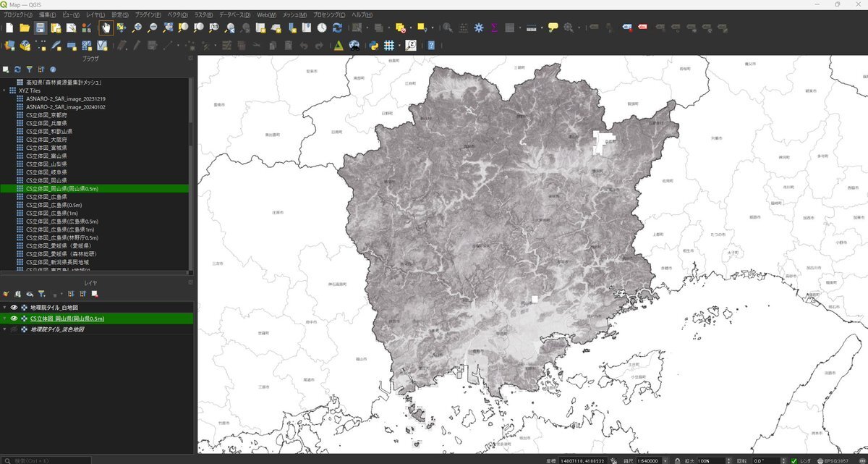The width and height of the screenshot is (868, 464).
Task: Remove the selected layer in the Layers panel
Action: (95, 294)
